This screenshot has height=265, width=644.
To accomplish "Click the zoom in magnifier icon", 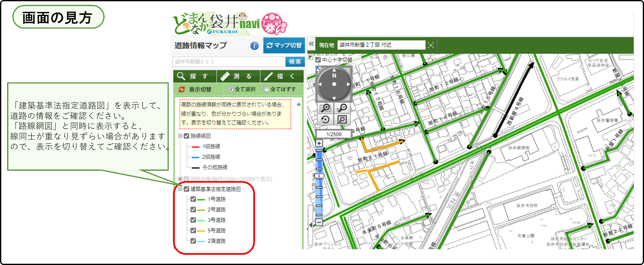I will tap(326, 108).
